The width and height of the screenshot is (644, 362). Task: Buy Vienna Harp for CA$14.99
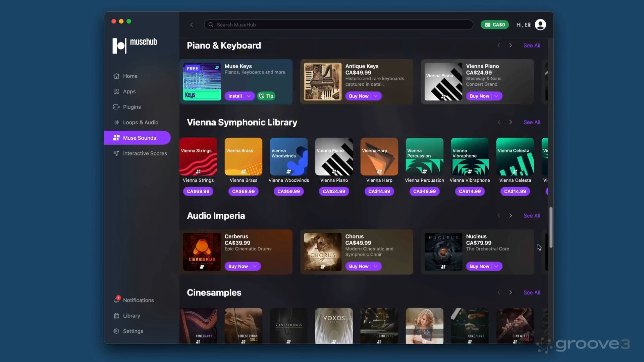379,191
